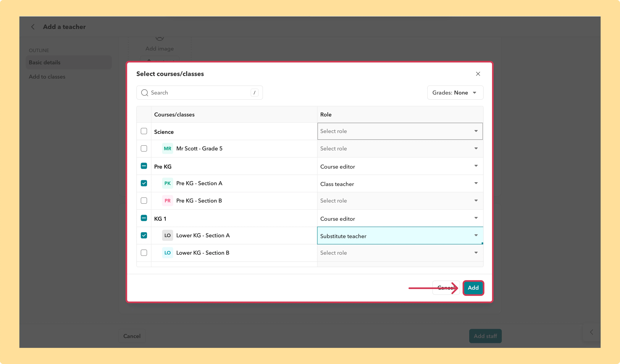The width and height of the screenshot is (620, 364).
Task: Close the Select courses/classes dialog
Action: (x=478, y=74)
